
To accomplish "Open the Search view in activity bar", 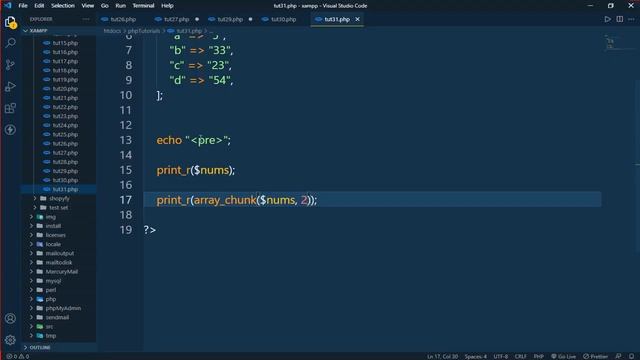I will tap(11, 43).
